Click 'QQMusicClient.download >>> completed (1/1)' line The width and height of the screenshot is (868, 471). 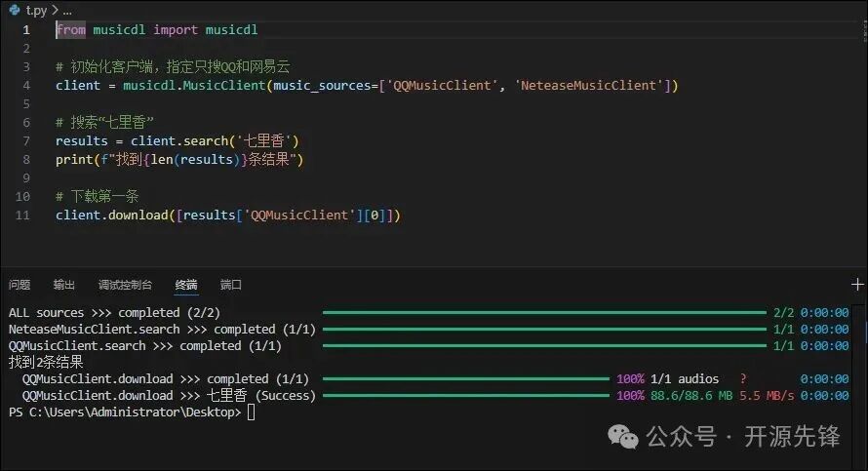pos(166,379)
